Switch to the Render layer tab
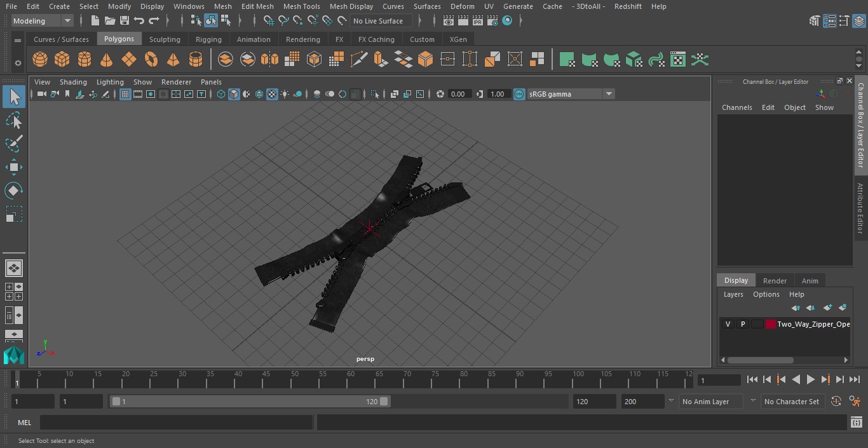Image resolution: width=868 pixels, height=448 pixels. (775, 281)
